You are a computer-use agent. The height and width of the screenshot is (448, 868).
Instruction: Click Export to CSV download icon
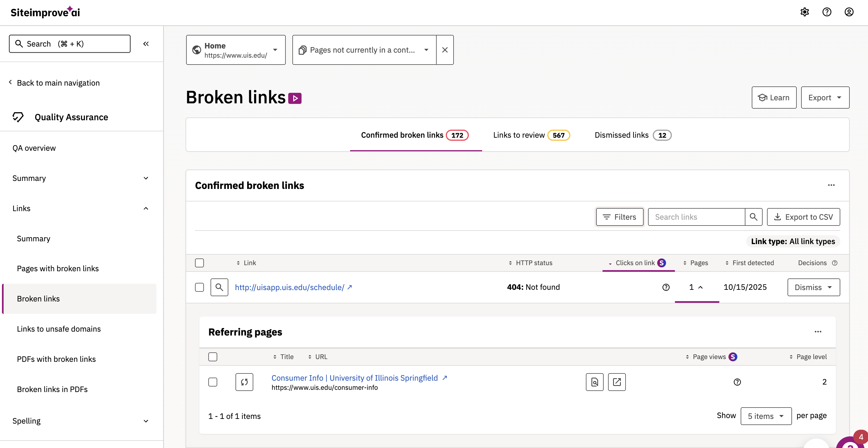[778, 217]
